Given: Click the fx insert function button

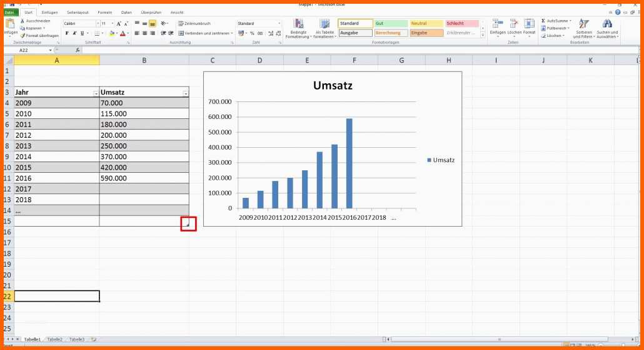Looking at the screenshot, I should click(x=78, y=50).
